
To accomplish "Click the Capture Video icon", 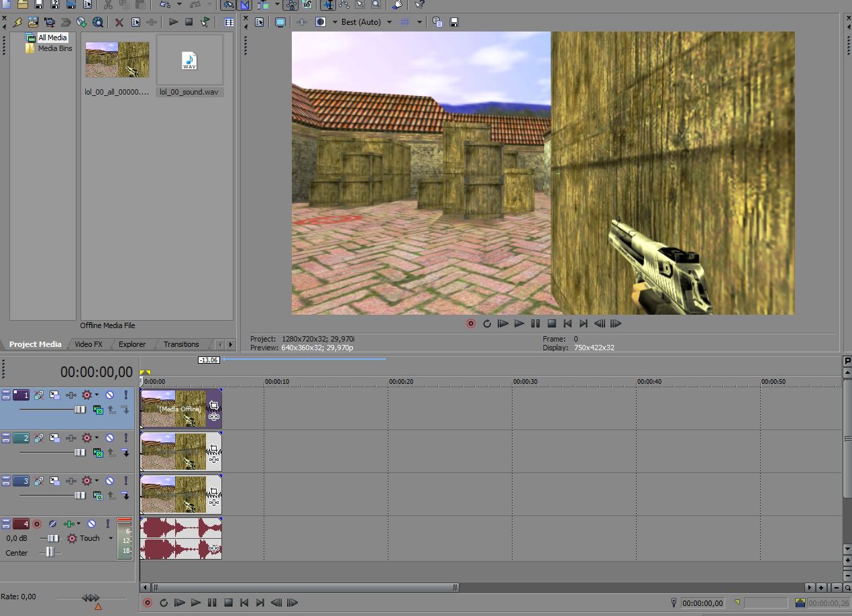I will pyautogui.click(x=49, y=22).
